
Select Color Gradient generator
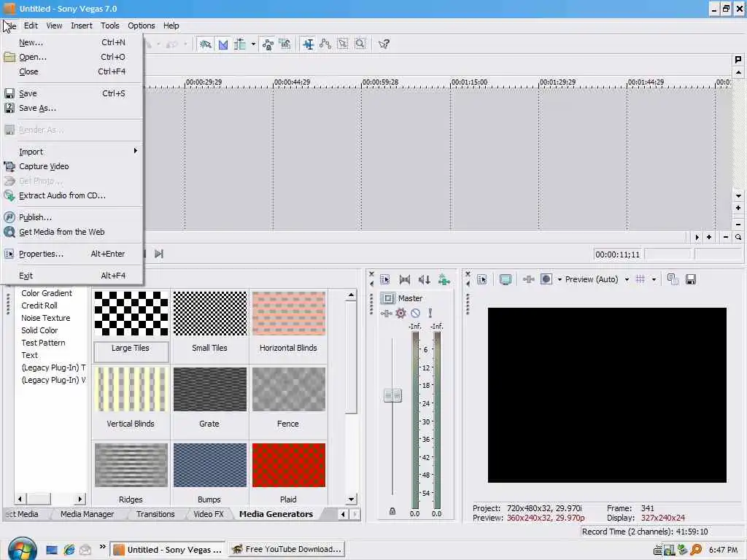pyautogui.click(x=47, y=293)
